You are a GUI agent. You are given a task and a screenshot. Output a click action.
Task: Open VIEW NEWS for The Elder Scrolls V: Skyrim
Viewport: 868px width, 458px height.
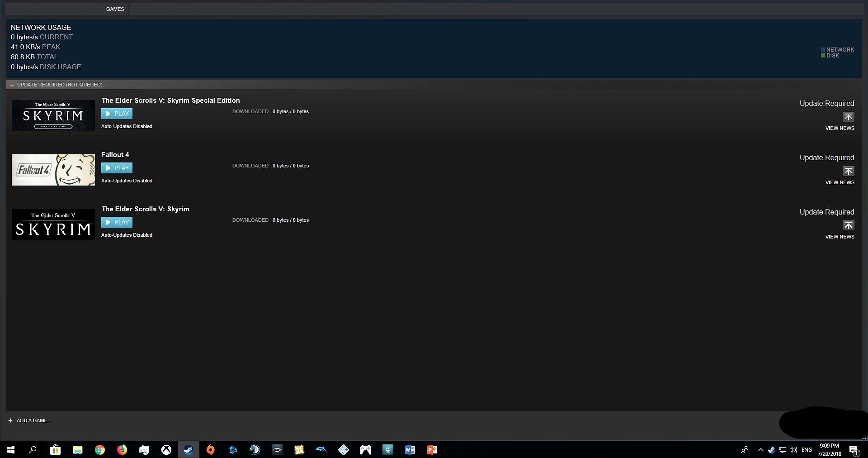click(x=840, y=237)
